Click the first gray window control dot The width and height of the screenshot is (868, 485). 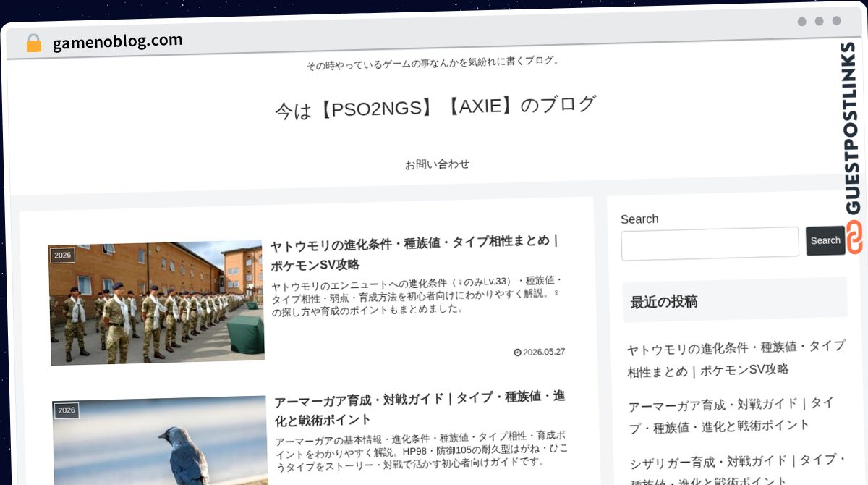pyautogui.click(x=802, y=22)
